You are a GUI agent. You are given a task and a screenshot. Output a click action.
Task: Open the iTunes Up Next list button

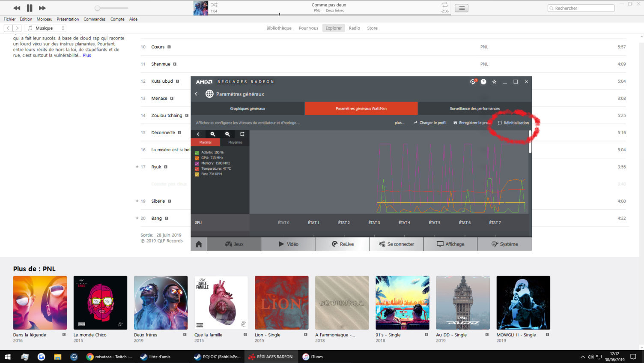[x=462, y=8]
